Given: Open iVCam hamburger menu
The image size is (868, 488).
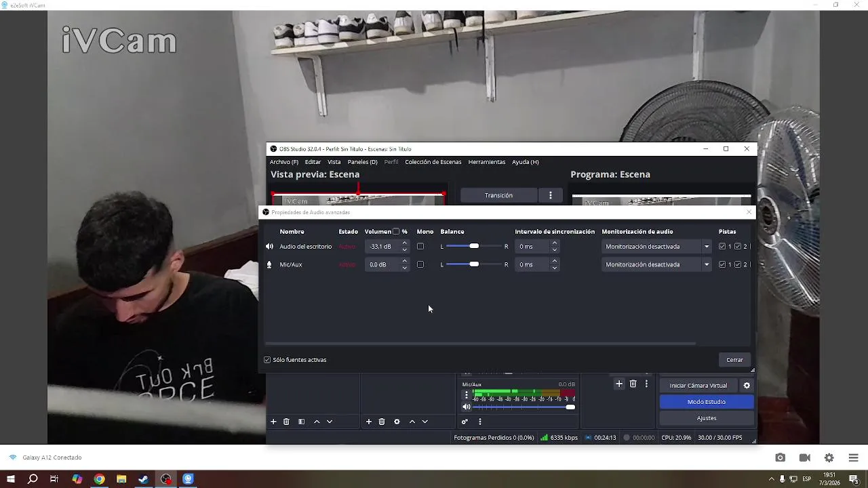Looking at the screenshot, I should (854, 457).
